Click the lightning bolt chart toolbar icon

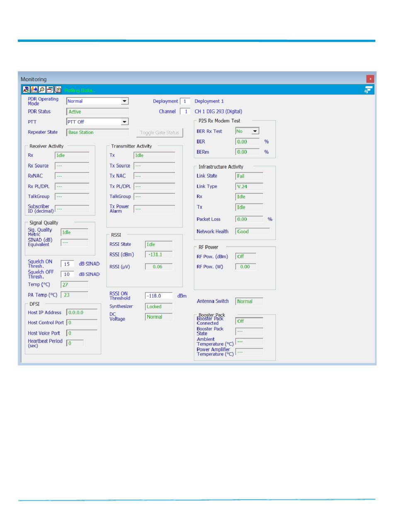(x=34, y=89)
